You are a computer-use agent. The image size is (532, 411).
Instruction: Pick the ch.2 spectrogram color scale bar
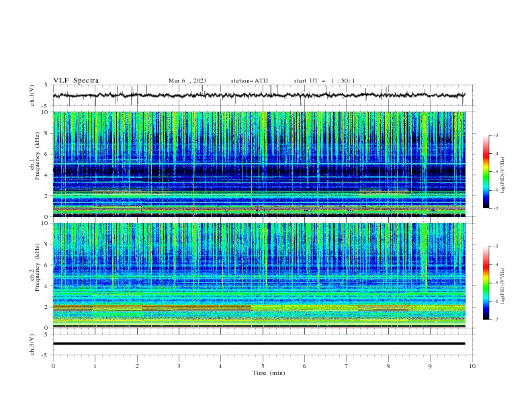(x=486, y=283)
